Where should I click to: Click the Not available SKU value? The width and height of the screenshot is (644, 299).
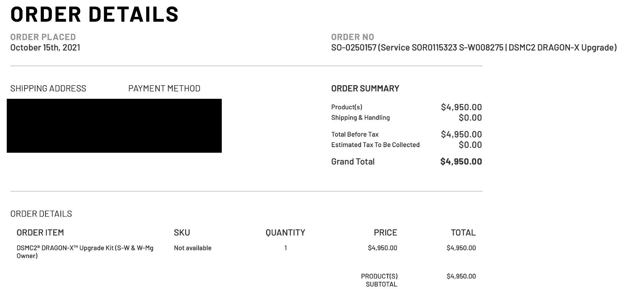coord(192,248)
